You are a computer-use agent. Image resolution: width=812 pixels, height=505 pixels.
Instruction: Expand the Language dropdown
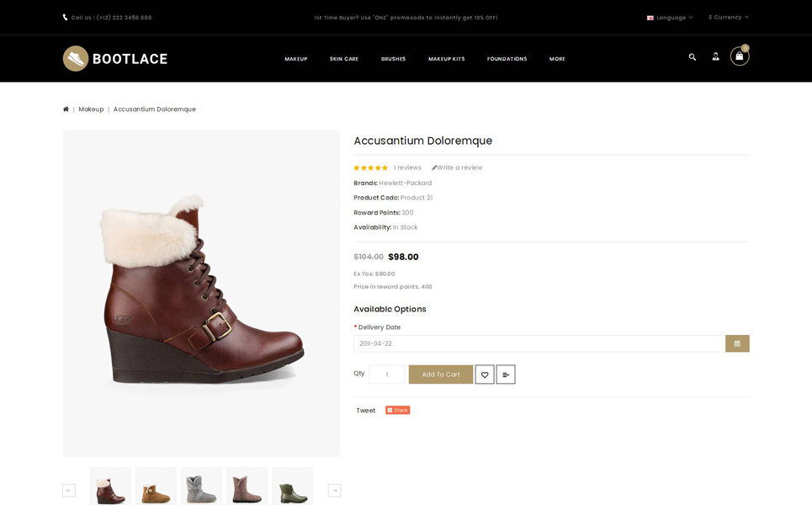[671, 18]
